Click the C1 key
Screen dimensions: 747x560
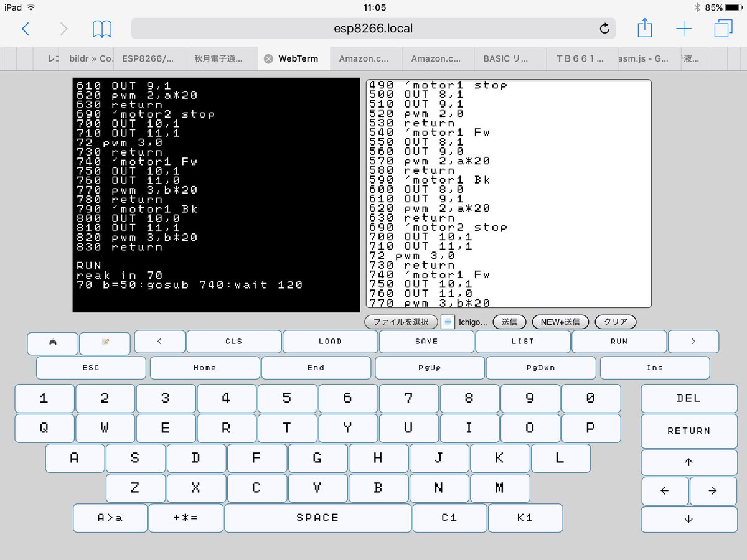[x=449, y=518]
